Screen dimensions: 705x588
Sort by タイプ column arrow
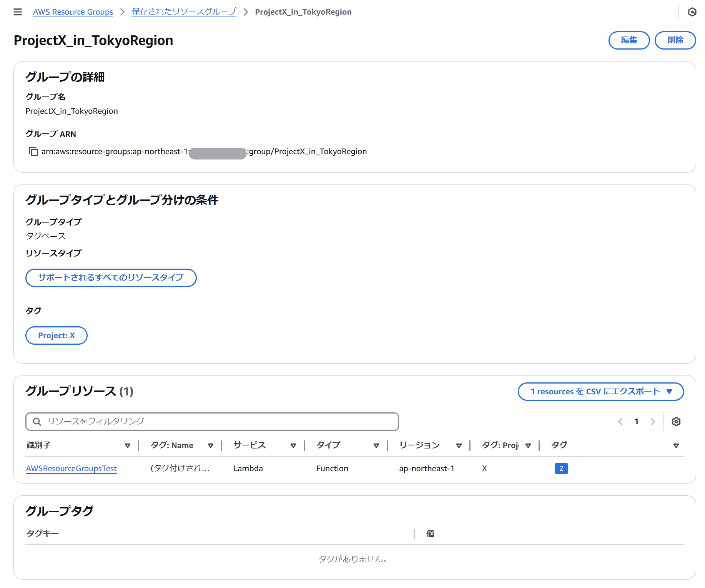pyautogui.click(x=376, y=446)
